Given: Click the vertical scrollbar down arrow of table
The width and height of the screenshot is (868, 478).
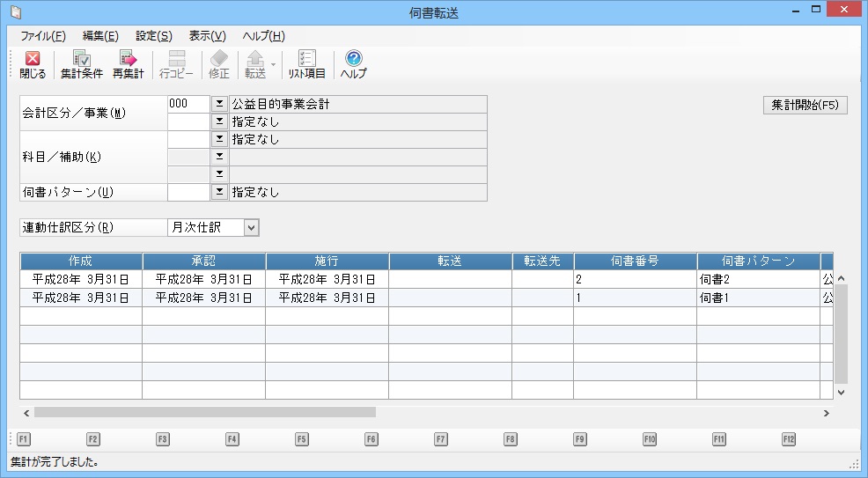Looking at the screenshot, I should coord(840,392).
